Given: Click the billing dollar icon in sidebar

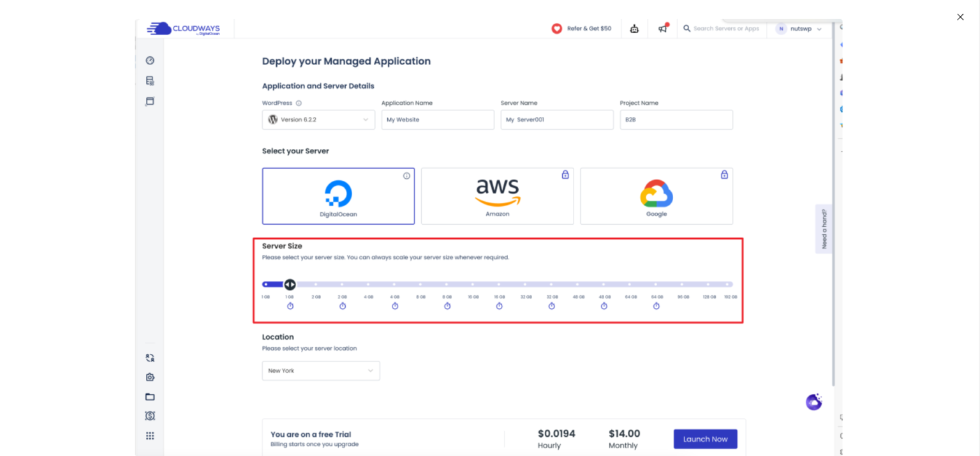Looking at the screenshot, I should (x=150, y=416).
